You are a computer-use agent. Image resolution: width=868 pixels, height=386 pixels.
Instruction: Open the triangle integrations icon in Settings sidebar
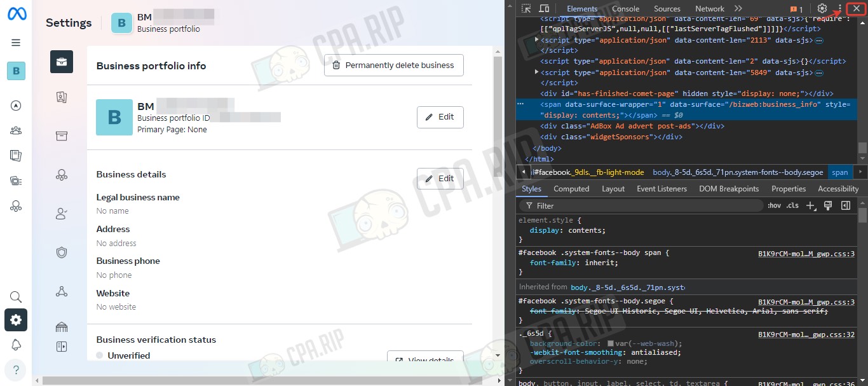[x=62, y=291]
